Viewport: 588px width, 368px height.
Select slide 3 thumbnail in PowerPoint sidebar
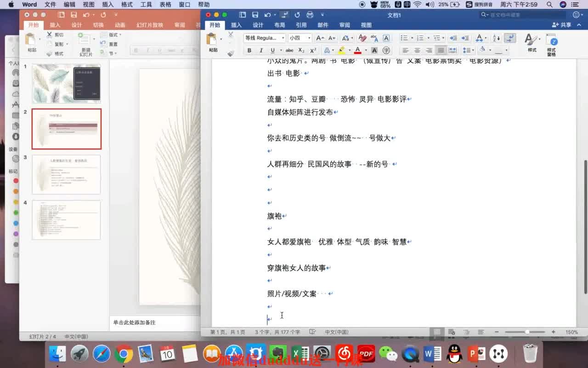coord(66,175)
